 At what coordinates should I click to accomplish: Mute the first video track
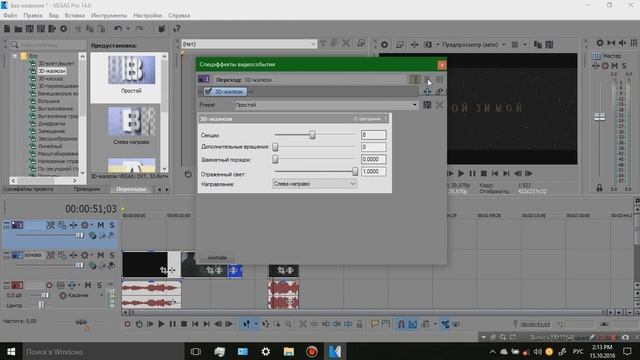tap(100, 225)
